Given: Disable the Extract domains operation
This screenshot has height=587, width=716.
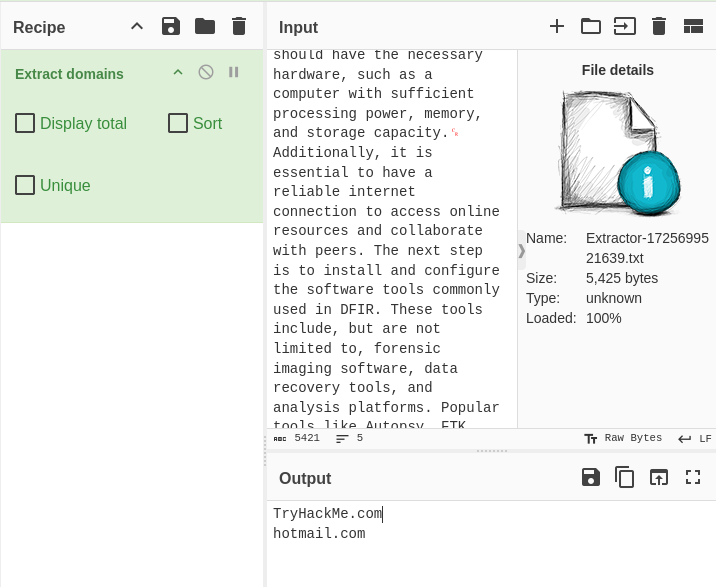Looking at the screenshot, I should click(206, 72).
